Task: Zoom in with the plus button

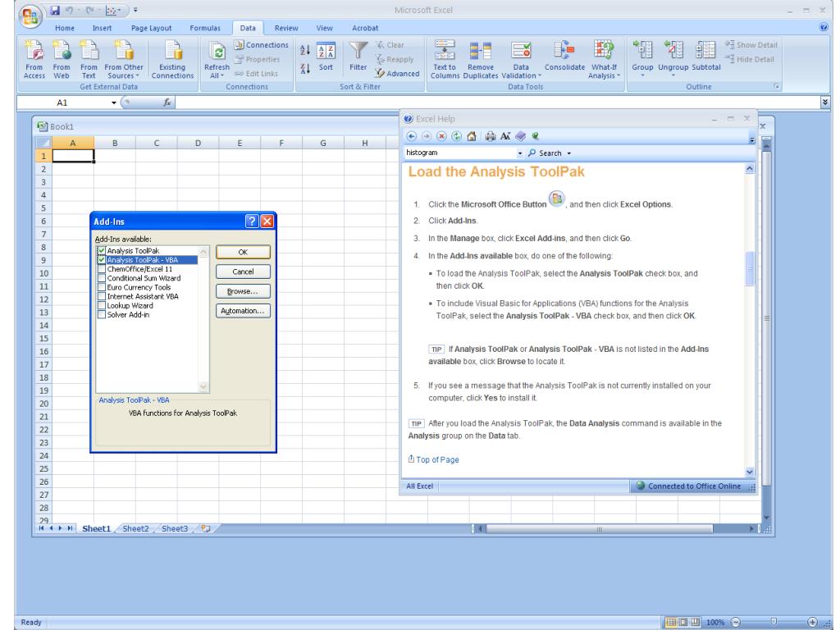Action: coord(813,622)
